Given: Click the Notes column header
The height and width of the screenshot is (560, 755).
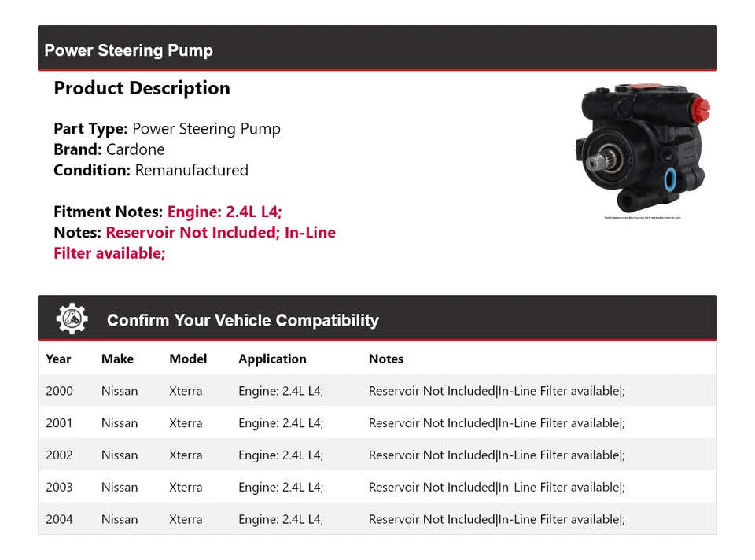Looking at the screenshot, I should (x=385, y=359).
